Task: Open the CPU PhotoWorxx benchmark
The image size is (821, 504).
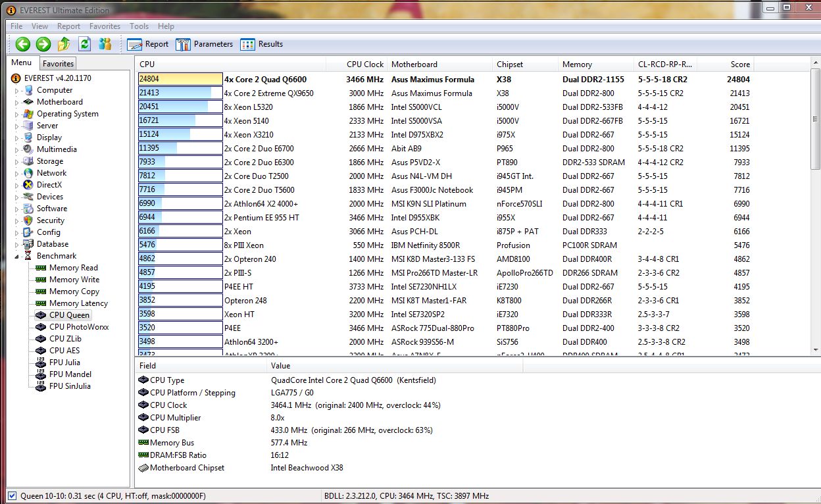Action: [x=78, y=327]
